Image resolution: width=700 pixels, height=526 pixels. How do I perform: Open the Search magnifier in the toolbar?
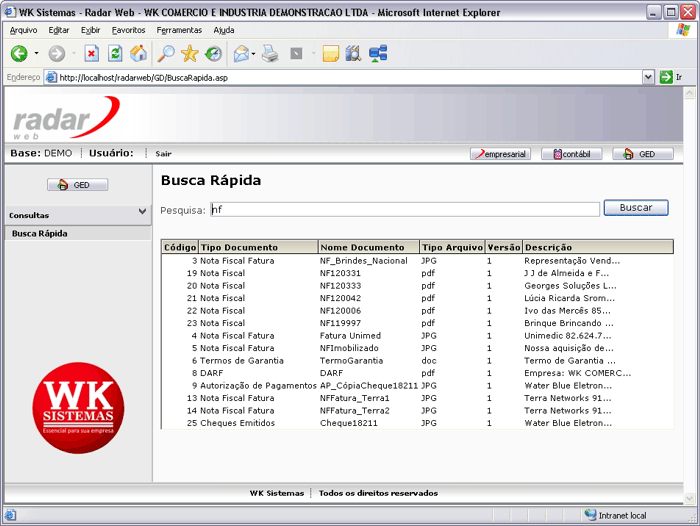click(166, 54)
